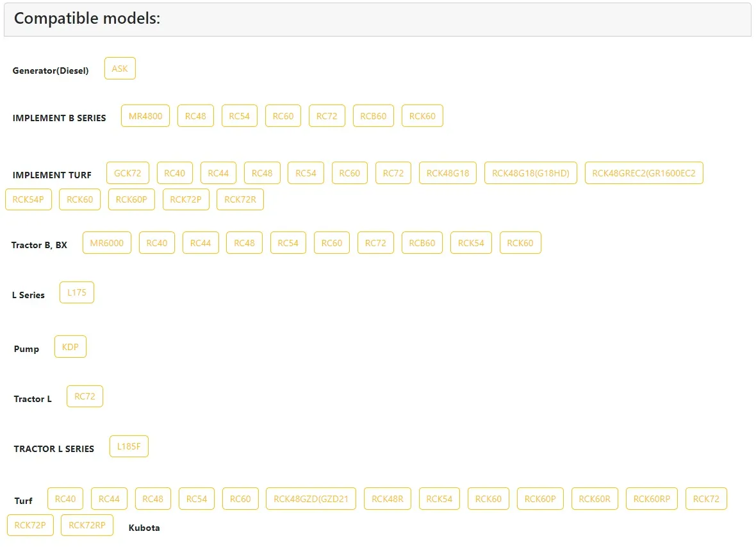Open the GCK72 implement turf tag
756x554 pixels.
point(127,173)
